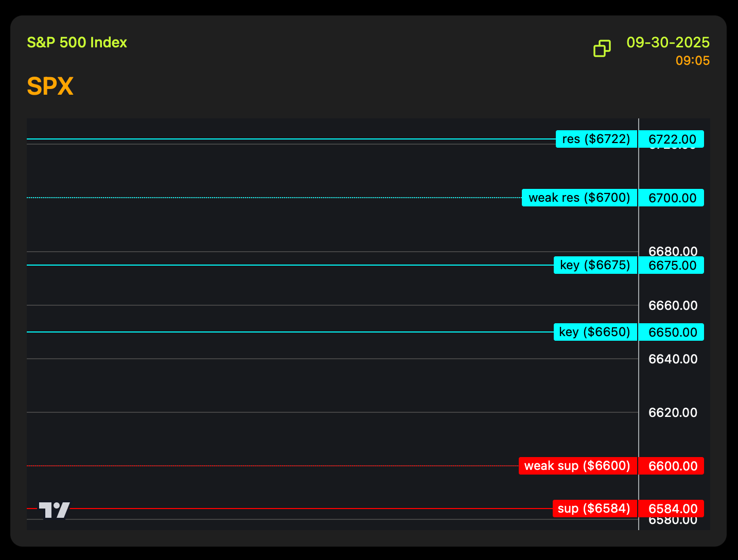Image resolution: width=738 pixels, height=560 pixels.
Task: Select the res ($6722) line label
Action: (596, 139)
